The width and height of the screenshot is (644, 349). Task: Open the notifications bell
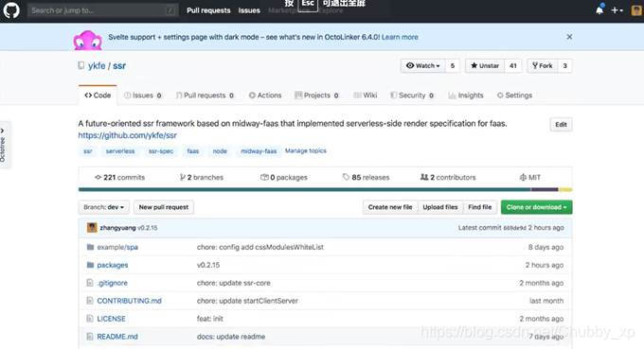click(599, 9)
